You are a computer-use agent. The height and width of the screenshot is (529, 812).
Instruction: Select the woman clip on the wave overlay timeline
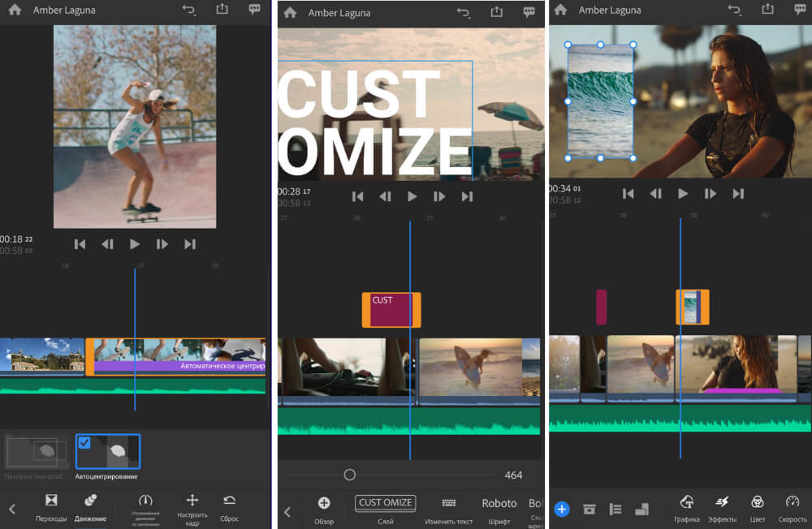coord(736,368)
